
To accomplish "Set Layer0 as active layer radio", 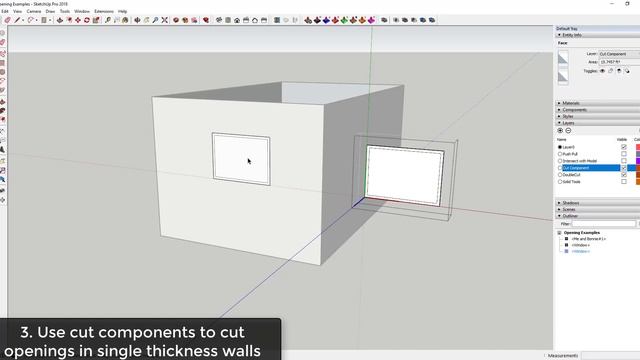I will tap(560, 147).
